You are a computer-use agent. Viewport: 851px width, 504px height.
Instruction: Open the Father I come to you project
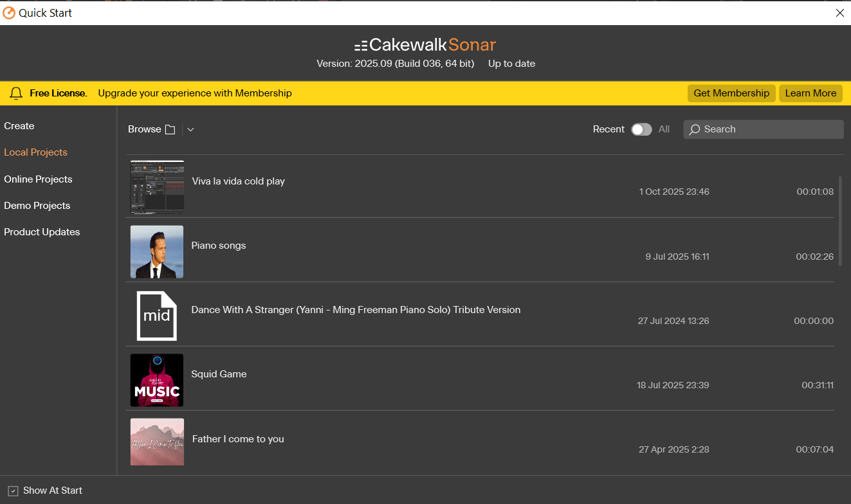[x=238, y=439]
